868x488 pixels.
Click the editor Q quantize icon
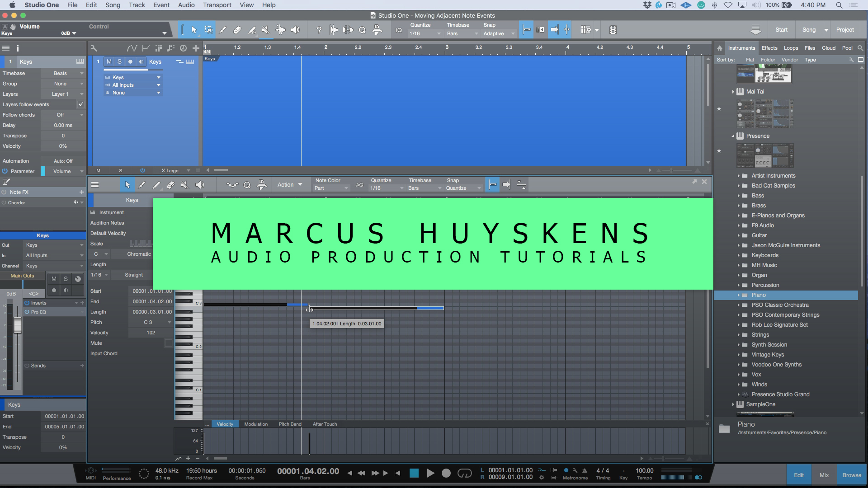coord(247,184)
